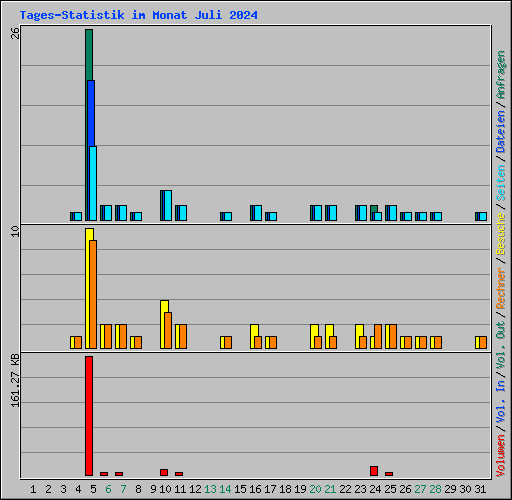
Task: Click the tall red Volumen bar for day 5
Action: (x=89, y=416)
